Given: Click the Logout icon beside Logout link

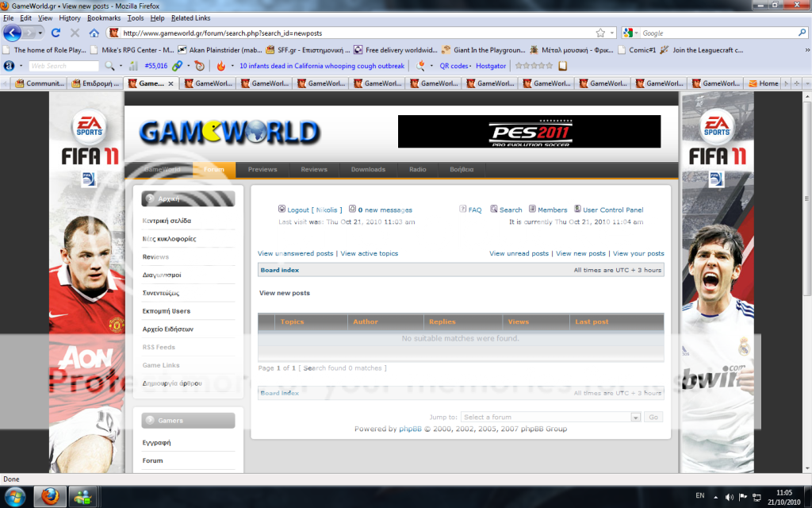Looking at the screenshot, I should coord(282,209).
